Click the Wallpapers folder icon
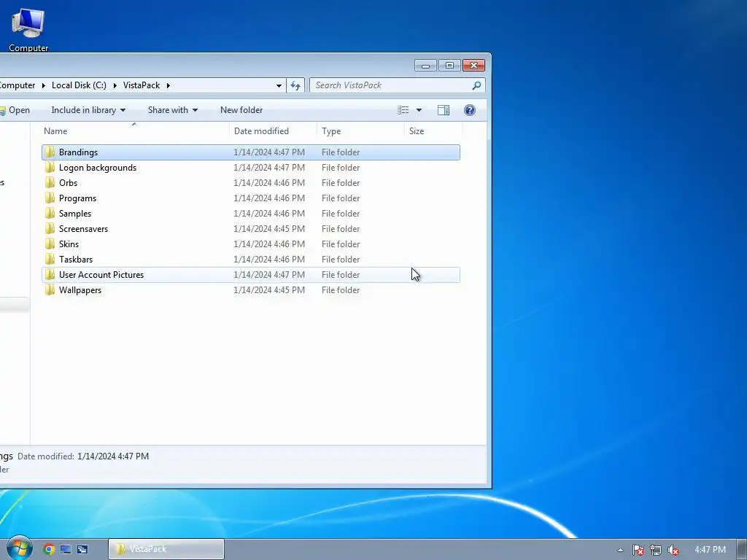The image size is (747, 560). point(50,290)
